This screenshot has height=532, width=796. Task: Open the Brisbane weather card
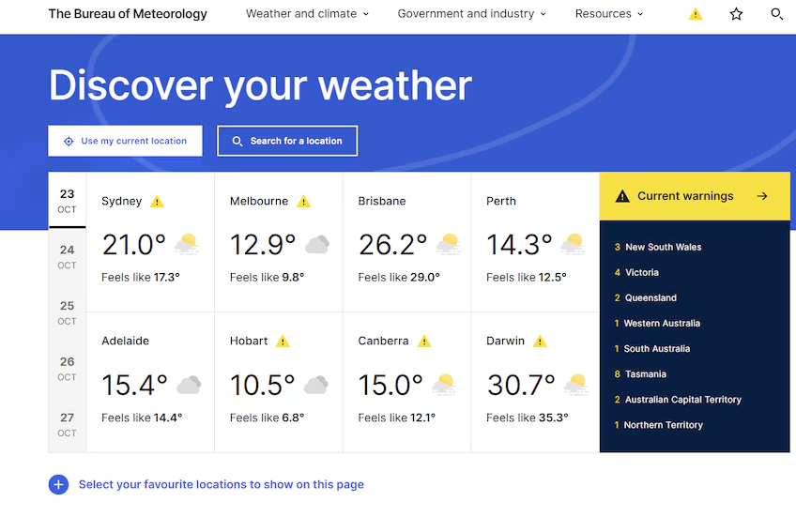[406, 242]
